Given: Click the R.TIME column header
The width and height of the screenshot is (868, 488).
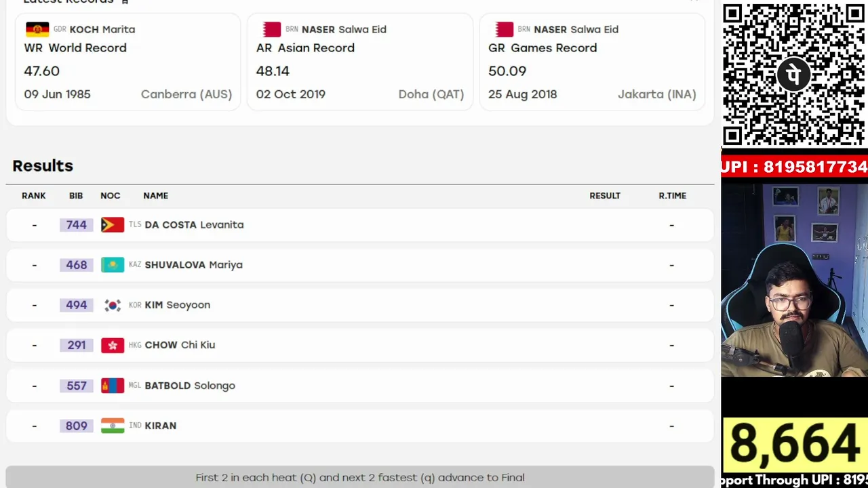Looking at the screenshot, I should point(673,196).
